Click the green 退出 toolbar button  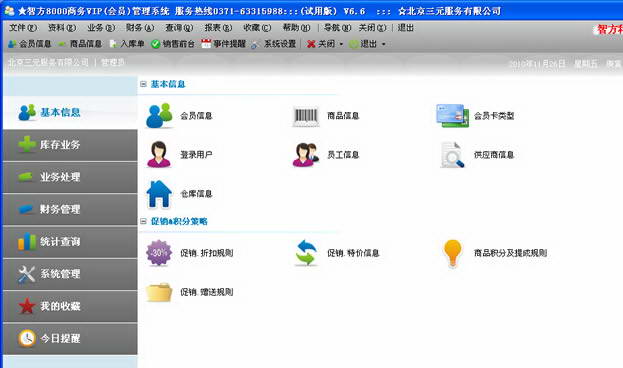363,44
